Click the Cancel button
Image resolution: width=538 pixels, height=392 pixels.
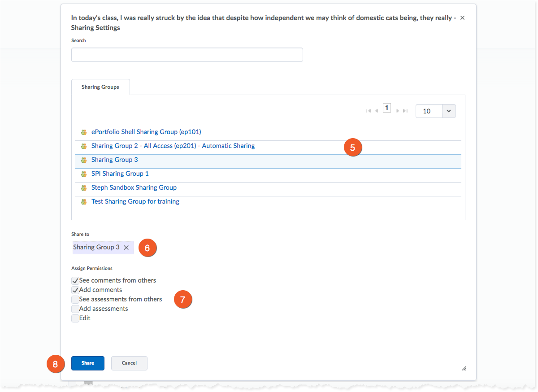pos(129,363)
